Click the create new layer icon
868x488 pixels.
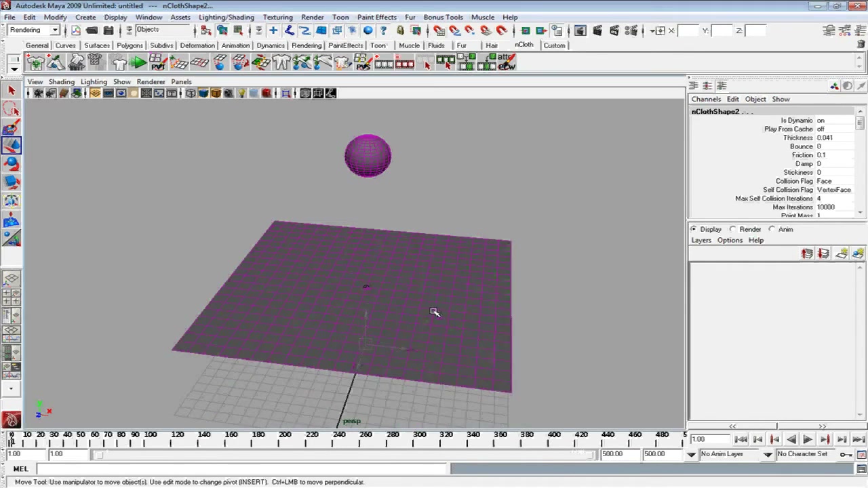click(x=842, y=253)
